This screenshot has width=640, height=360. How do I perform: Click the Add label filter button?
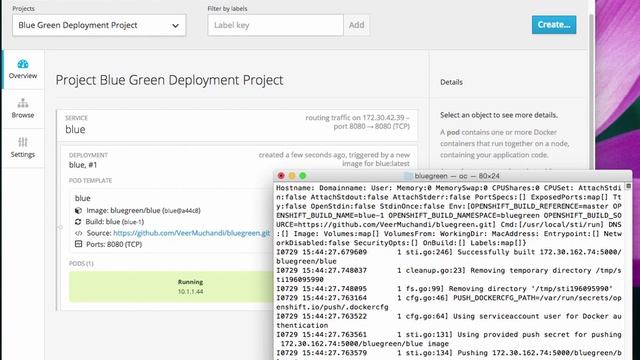click(x=356, y=25)
